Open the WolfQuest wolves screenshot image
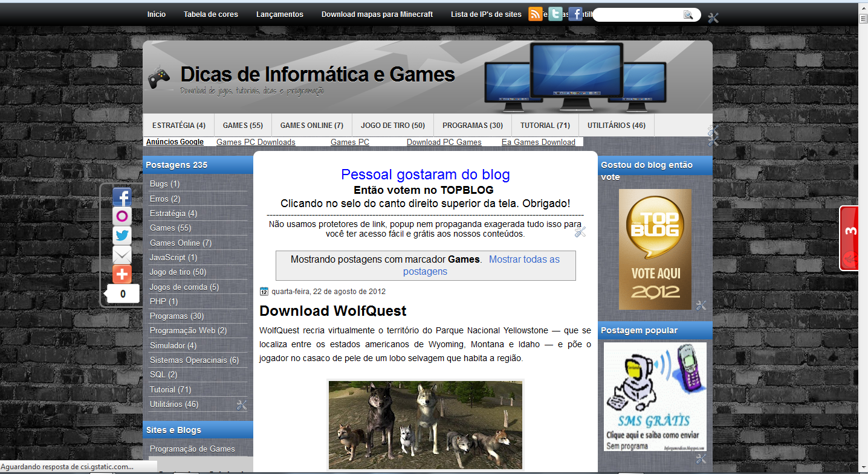This screenshot has width=868, height=474. [x=426, y=425]
